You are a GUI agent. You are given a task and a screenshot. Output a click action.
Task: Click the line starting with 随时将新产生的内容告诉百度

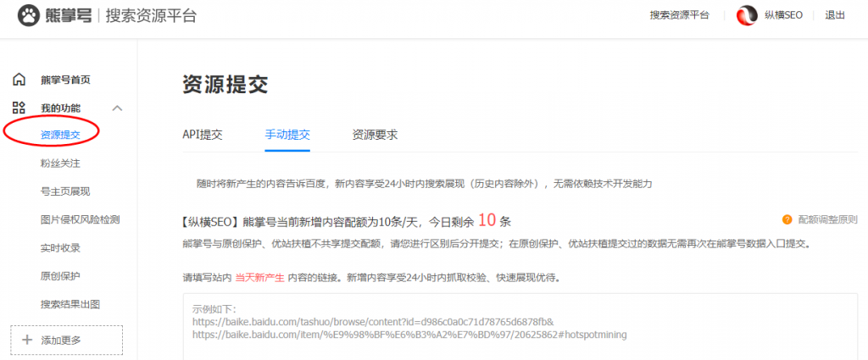point(425,184)
